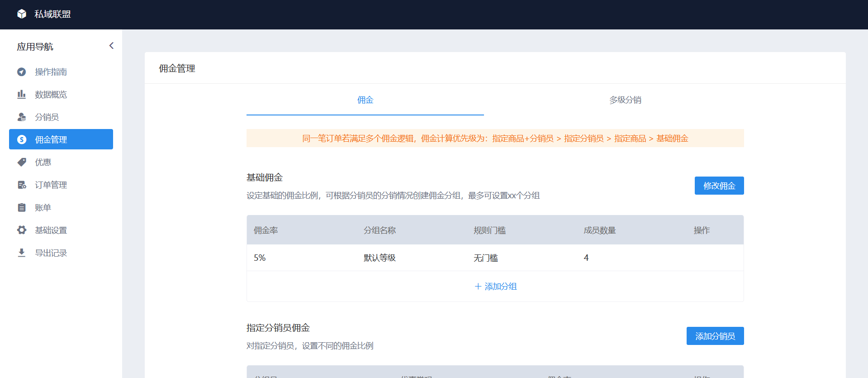Image resolution: width=868 pixels, height=378 pixels.
Task: Click the 规则门槛 column header
Action: click(490, 230)
